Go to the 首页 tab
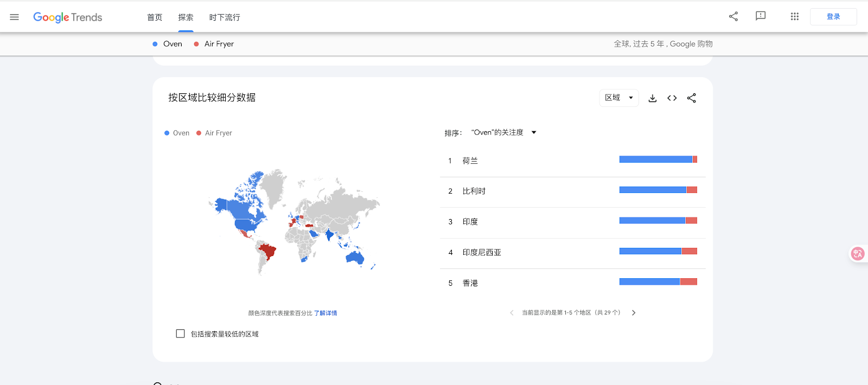This screenshot has height=385, width=868. tap(155, 17)
